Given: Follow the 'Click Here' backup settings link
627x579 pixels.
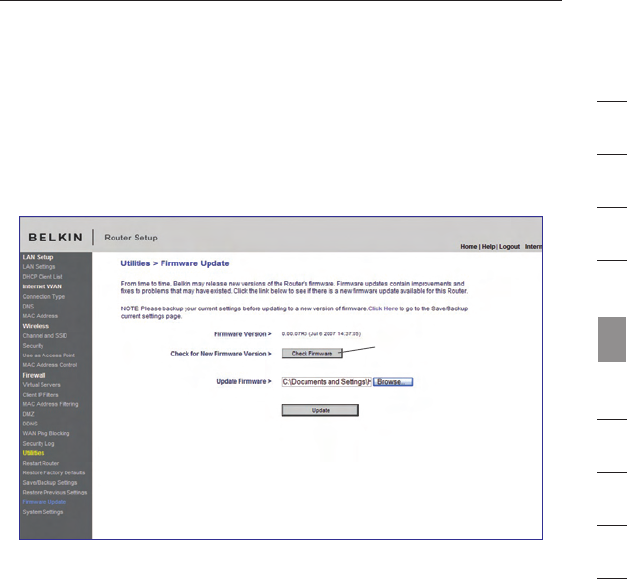Looking at the screenshot, I should pyautogui.click(x=383, y=309).
